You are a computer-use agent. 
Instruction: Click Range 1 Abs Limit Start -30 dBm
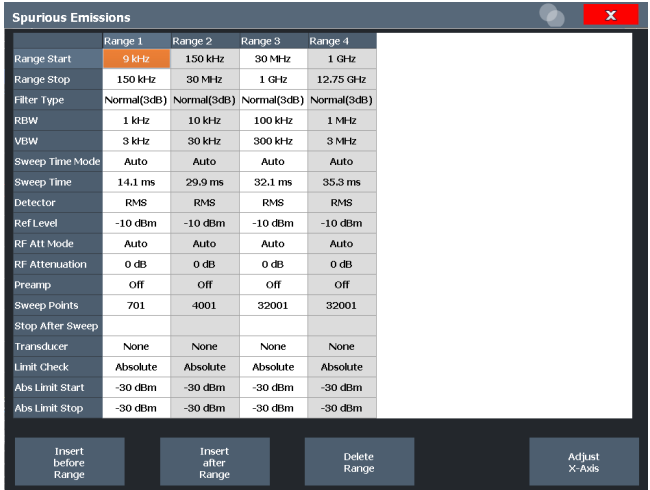[x=136, y=387]
